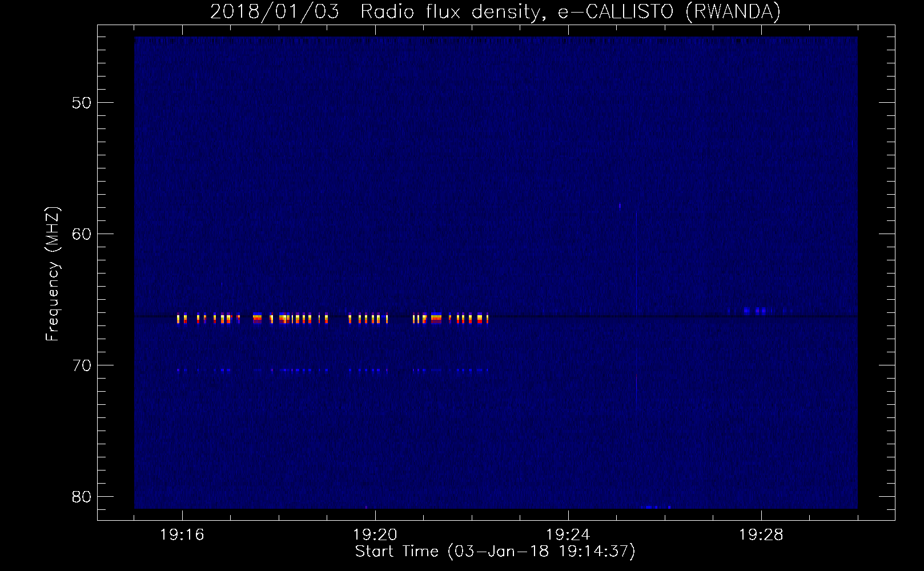
Task: Click the 19:24 time tick label
Action: (x=568, y=535)
